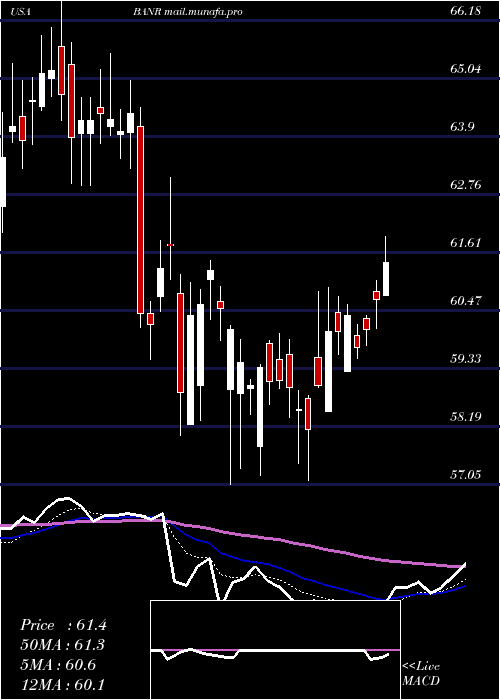Image resolution: width=500 pixels, height=700 pixels.
Task: Select the 60.47 price axis label
Action: [466, 301]
